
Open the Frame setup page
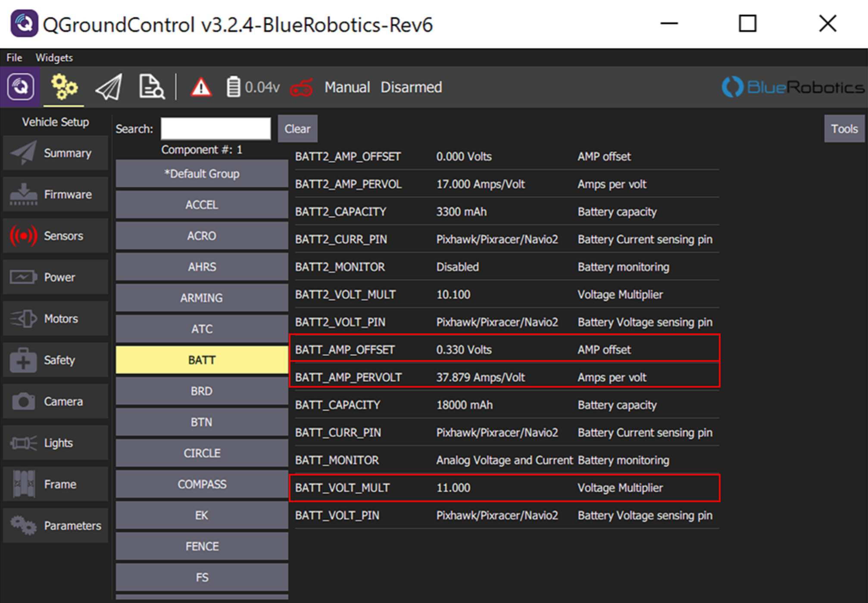coord(56,484)
